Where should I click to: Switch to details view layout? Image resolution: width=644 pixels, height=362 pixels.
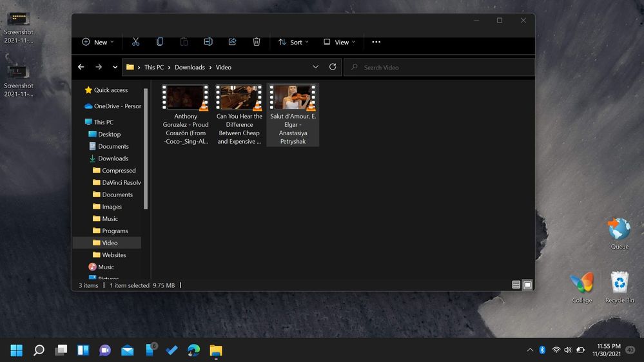click(x=516, y=285)
